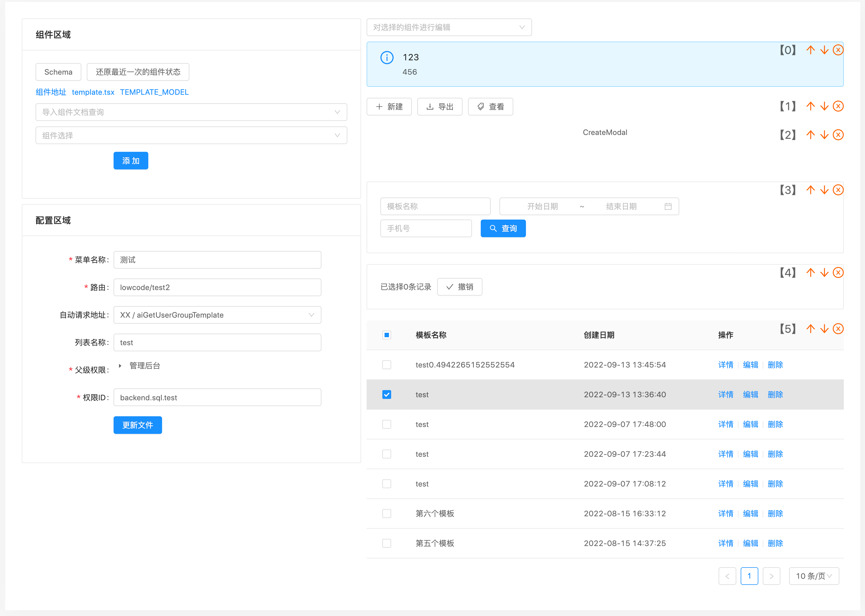865x616 pixels.
Task: Delete component [3] via circled X icon
Action: [838, 190]
